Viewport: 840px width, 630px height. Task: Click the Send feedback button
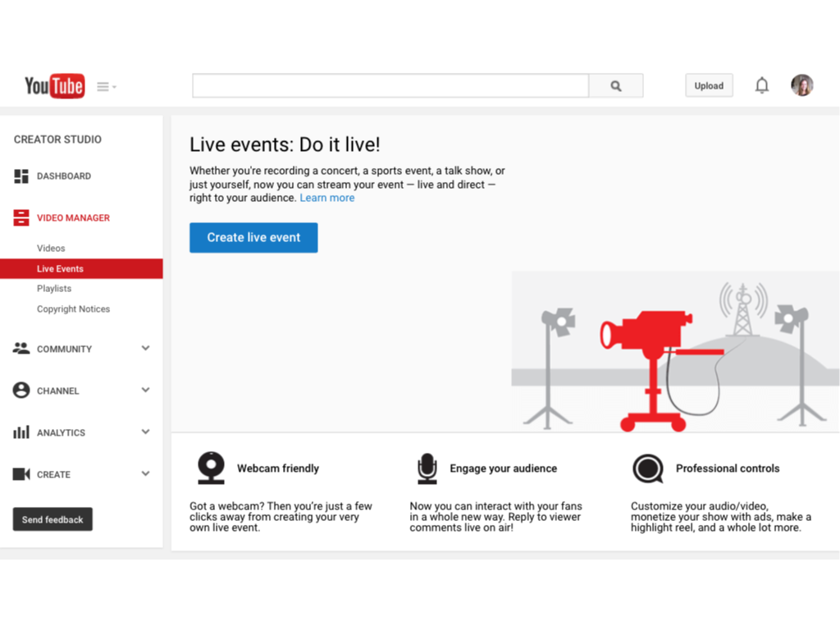click(x=52, y=519)
